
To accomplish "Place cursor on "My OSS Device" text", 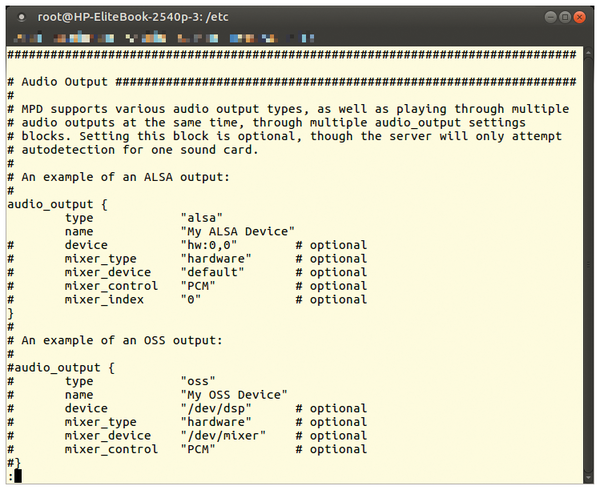I will (x=234, y=395).
